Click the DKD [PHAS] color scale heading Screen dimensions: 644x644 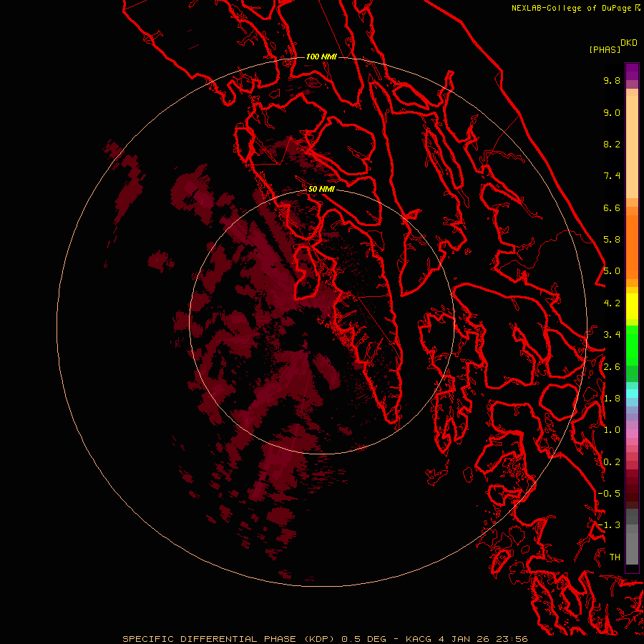click(613, 47)
